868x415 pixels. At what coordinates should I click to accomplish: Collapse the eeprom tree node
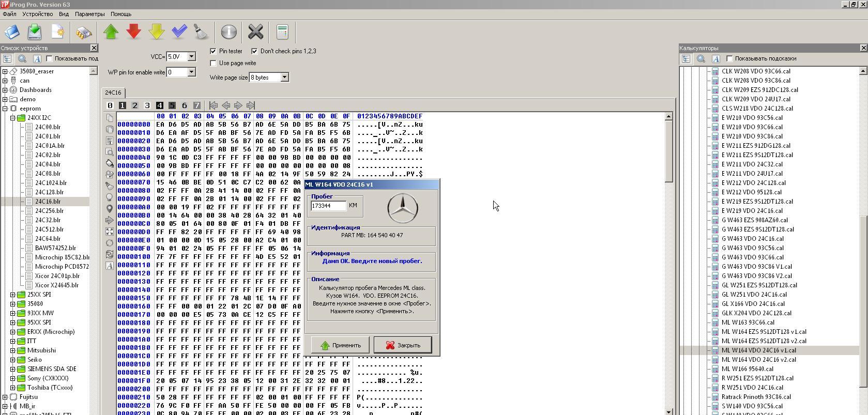tap(5, 109)
